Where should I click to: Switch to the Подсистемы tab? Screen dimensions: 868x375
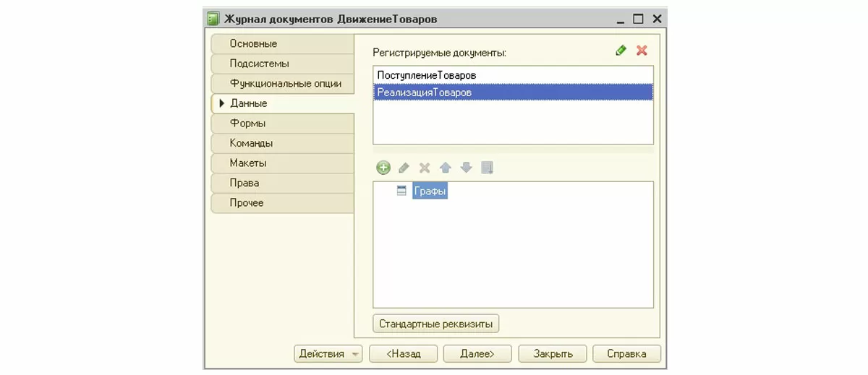(283, 64)
